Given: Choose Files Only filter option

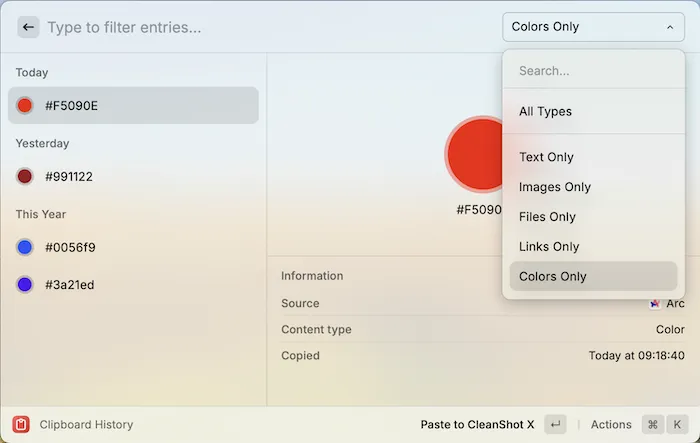Looking at the screenshot, I should (548, 217).
